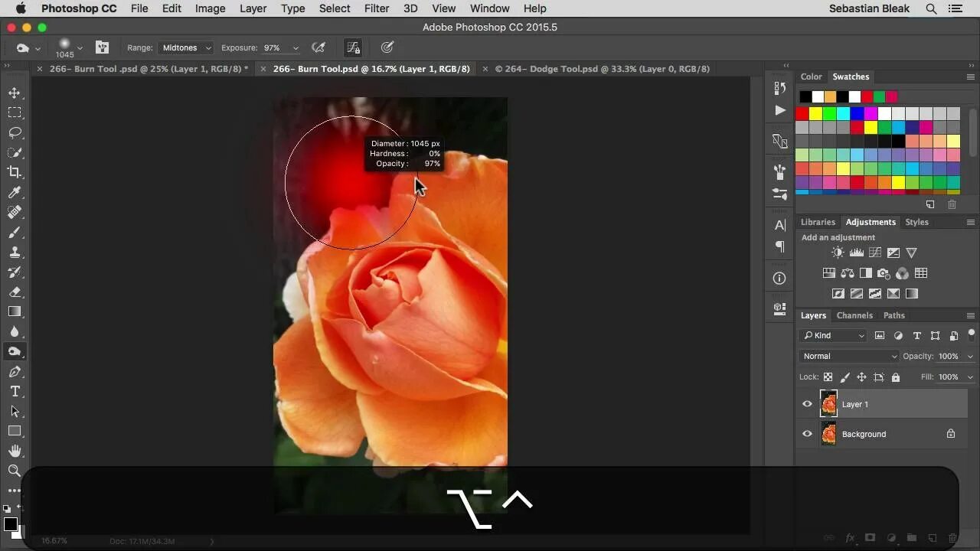This screenshot has height=551, width=980.
Task: Select the Quick Selection tool
Action: (x=15, y=152)
